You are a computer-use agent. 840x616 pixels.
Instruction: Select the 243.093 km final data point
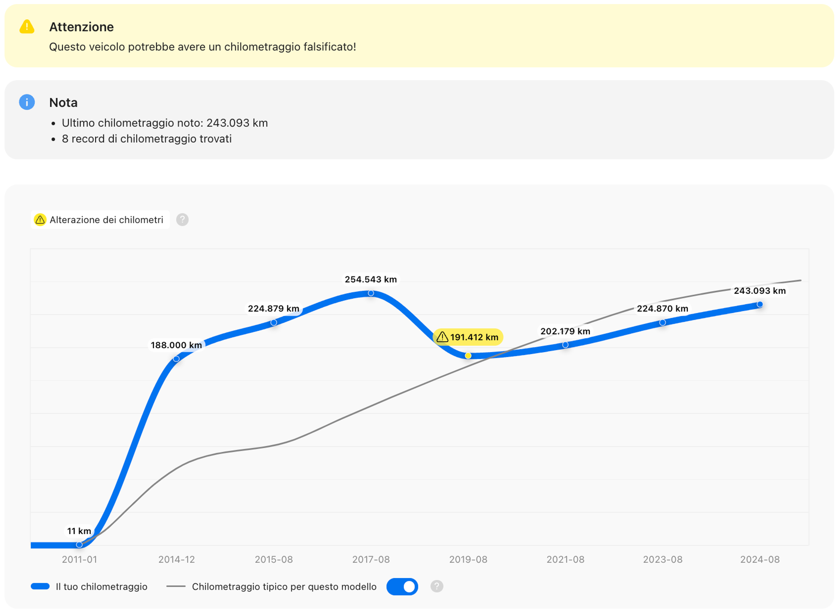coord(760,305)
